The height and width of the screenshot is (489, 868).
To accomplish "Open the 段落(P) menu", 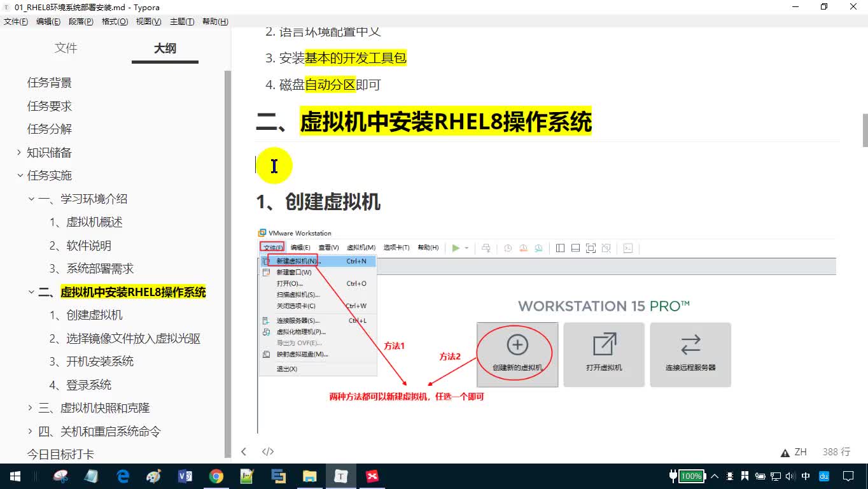I will pyautogui.click(x=81, y=22).
